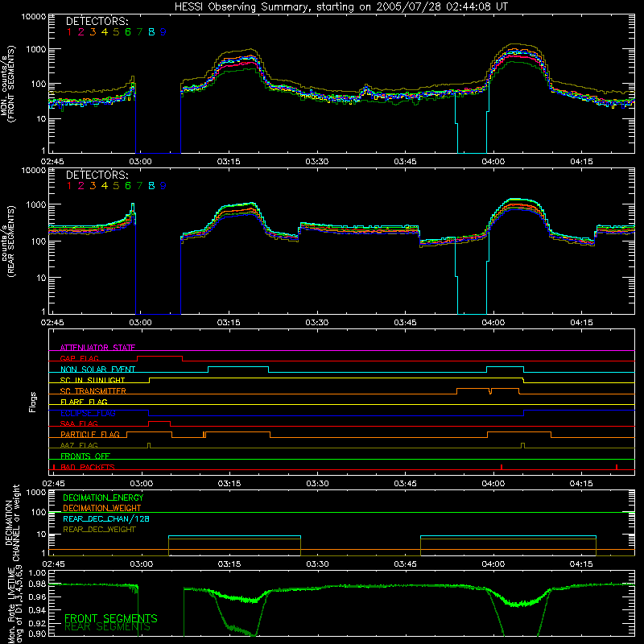Click bad packets red marker near 04:01
644x644 pixels.
(501, 467)
